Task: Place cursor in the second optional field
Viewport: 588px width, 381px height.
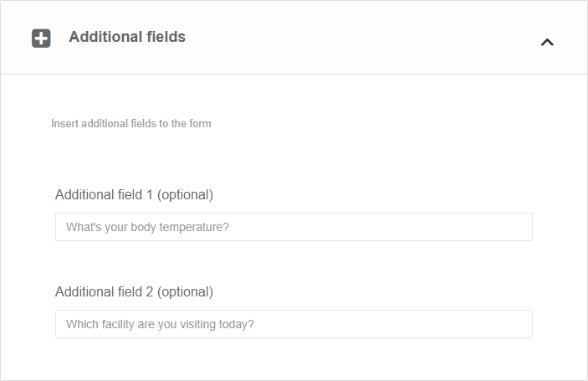Action: tap(294, 324)
